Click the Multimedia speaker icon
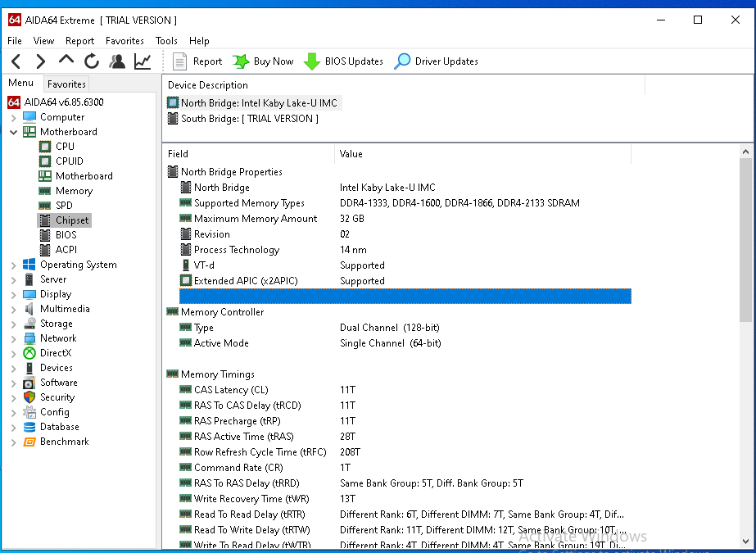The image size is (756, 553). (x=29, y=309)
